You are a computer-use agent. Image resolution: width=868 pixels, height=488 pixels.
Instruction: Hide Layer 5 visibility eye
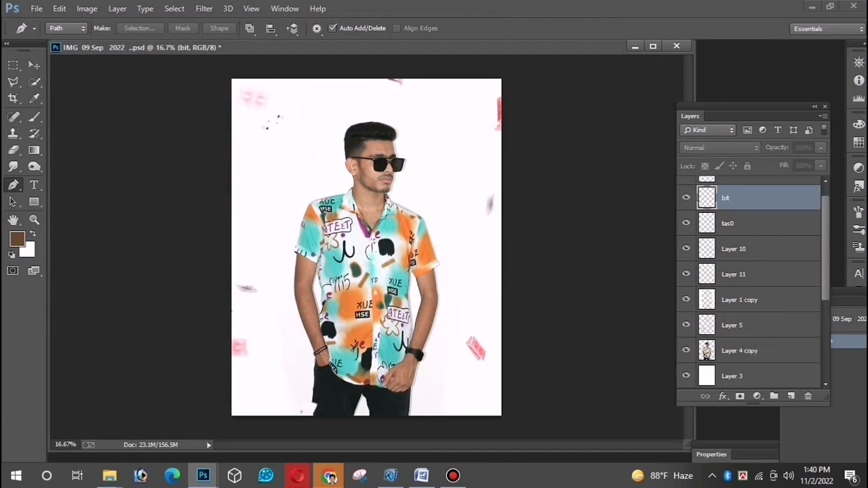tap(686, 325)
